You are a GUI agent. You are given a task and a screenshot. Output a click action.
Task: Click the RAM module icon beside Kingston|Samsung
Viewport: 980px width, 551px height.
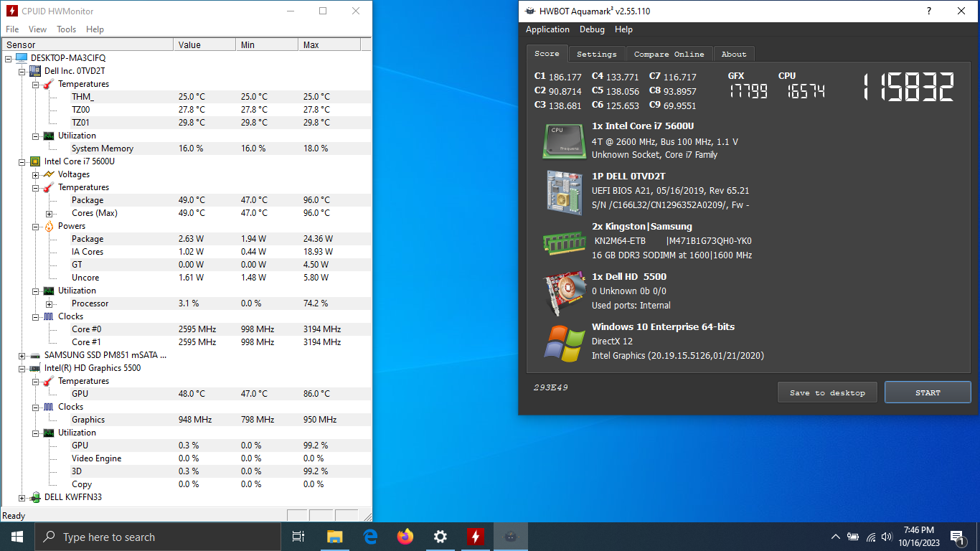[564, 242]
